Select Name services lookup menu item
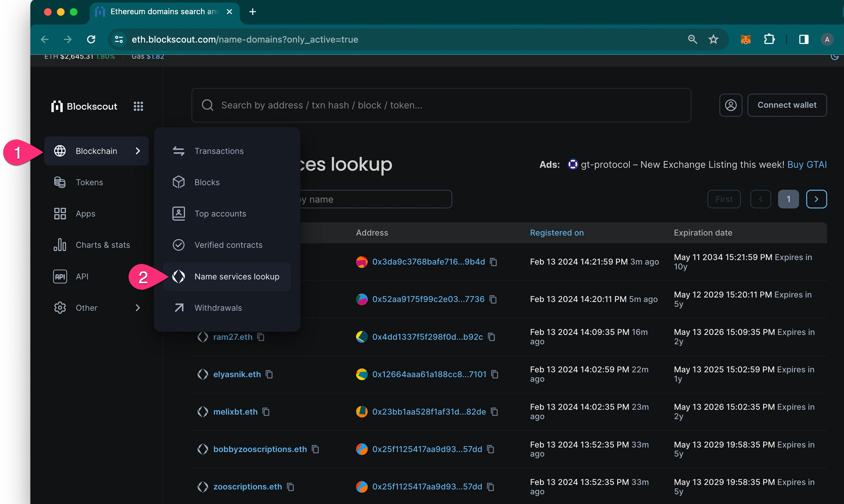 [237, 276]
